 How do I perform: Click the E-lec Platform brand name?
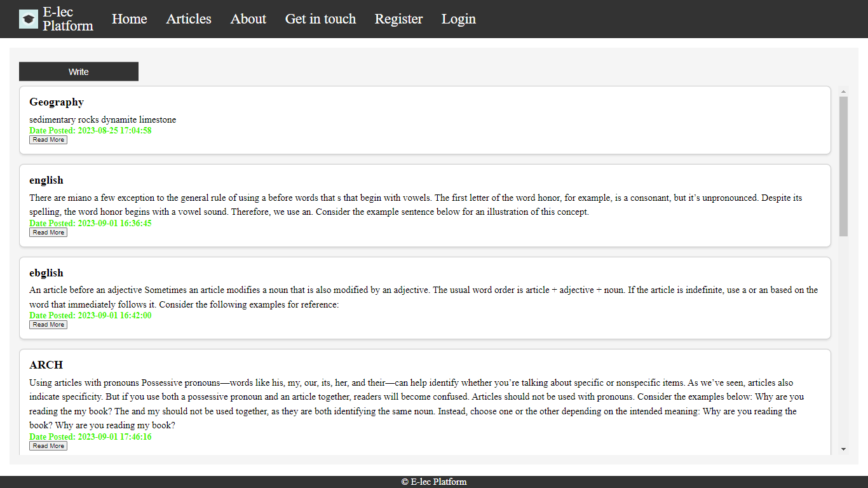(67, 19)
